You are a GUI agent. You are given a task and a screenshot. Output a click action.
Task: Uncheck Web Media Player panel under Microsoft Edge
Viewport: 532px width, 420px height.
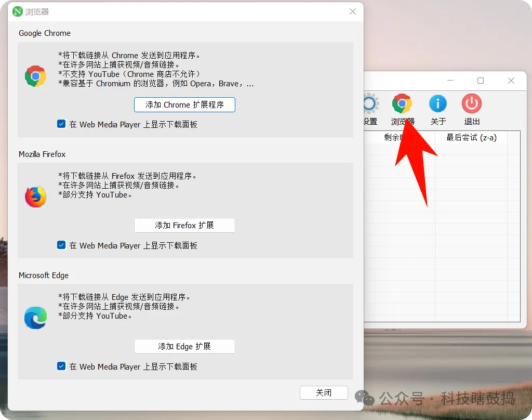(x=61, y=366)
